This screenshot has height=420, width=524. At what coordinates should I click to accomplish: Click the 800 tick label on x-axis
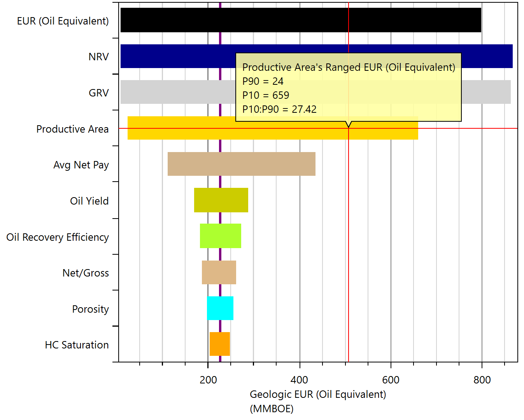pyautogui.click(x=482, y=380)
